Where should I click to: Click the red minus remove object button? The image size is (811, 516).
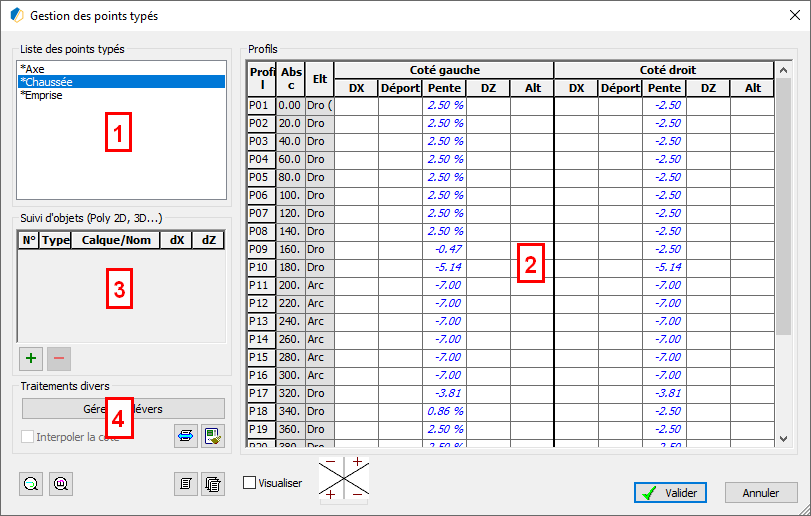(58, 357)
